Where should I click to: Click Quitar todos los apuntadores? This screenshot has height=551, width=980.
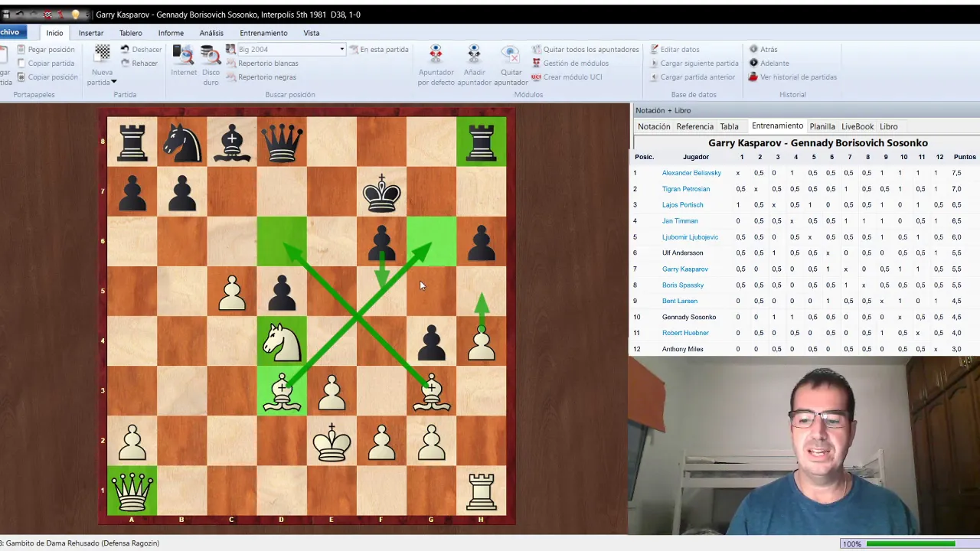[x=585, y=49]
